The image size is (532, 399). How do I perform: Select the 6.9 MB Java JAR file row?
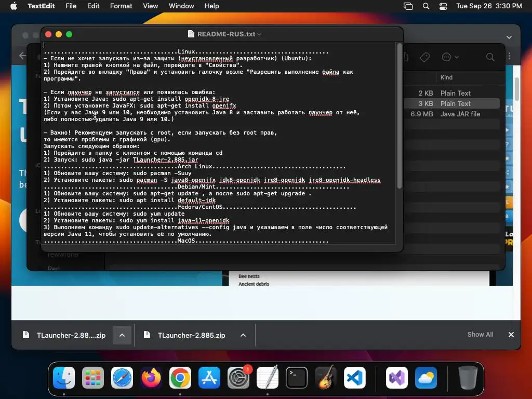(451, 114)
